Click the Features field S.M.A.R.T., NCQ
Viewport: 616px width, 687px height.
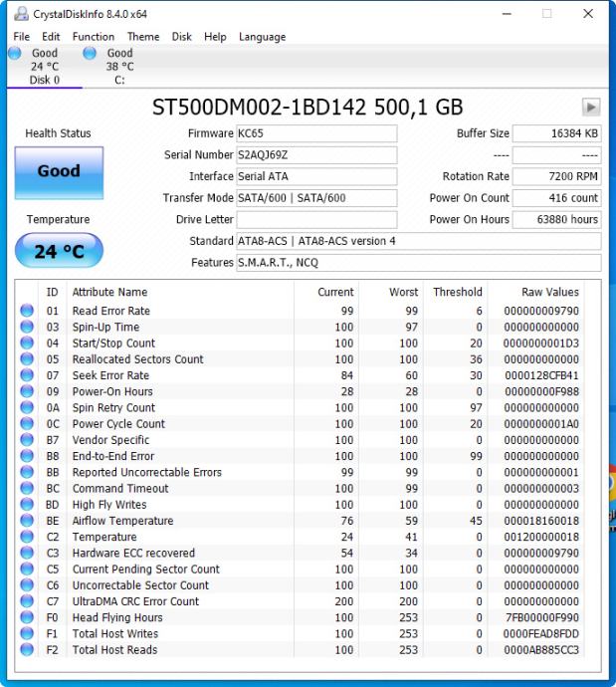coord(419,263)
